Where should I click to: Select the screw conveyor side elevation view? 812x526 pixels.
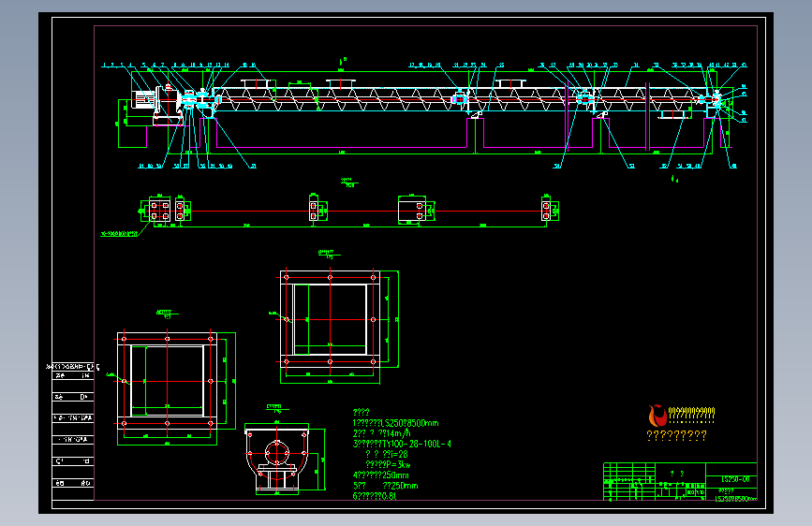(x=423, y=115)
